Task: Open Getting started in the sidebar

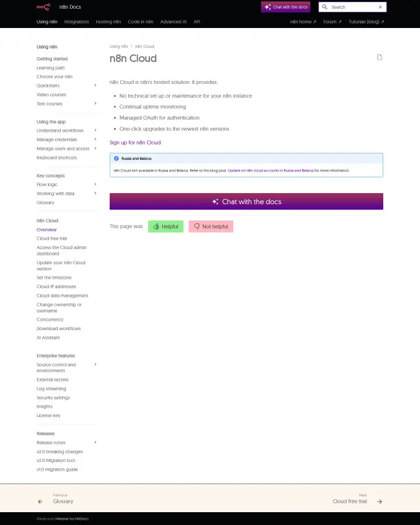Action: [52, 59]
